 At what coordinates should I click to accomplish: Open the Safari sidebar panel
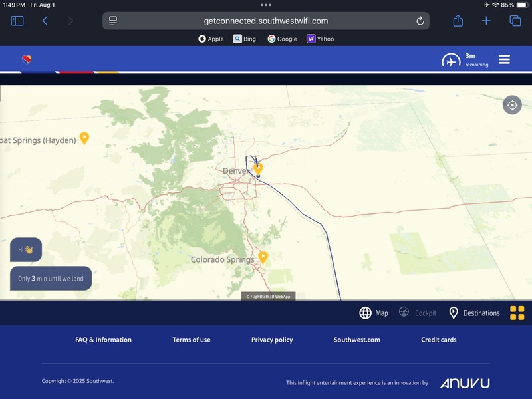tap(17, 21)
